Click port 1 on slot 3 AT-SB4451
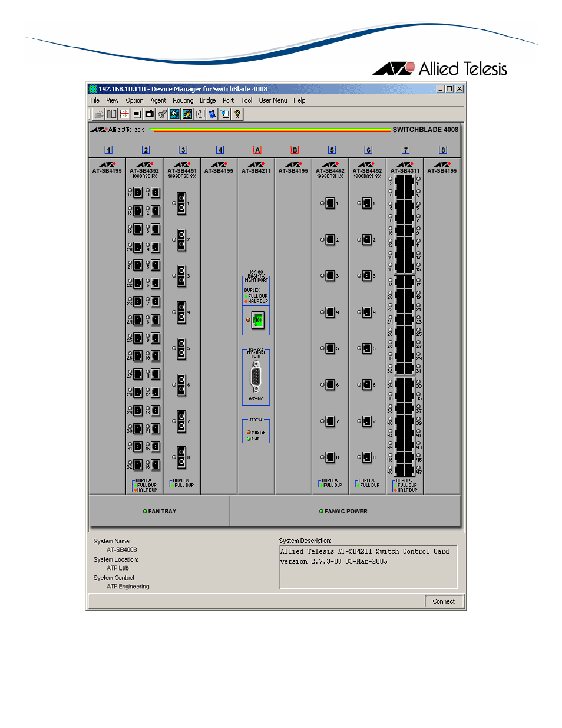Screen dimensions: 562x728 (181, 203)
